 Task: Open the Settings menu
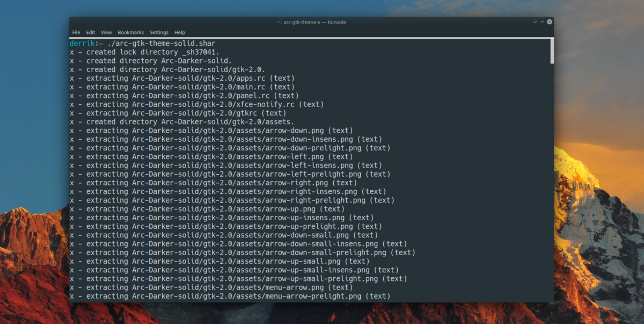pyautogui.click(x=159, y=32)
